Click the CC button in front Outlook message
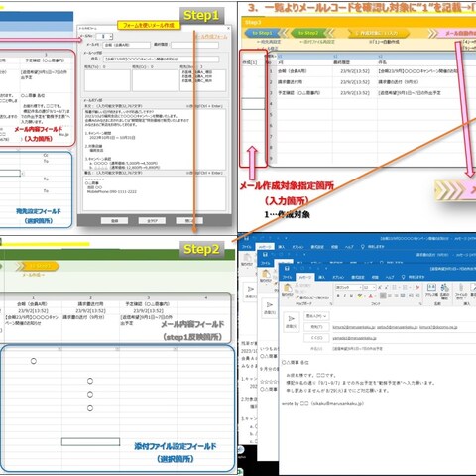Image resolution: width=476 pixels, height=476 pixels. [316, 338]
